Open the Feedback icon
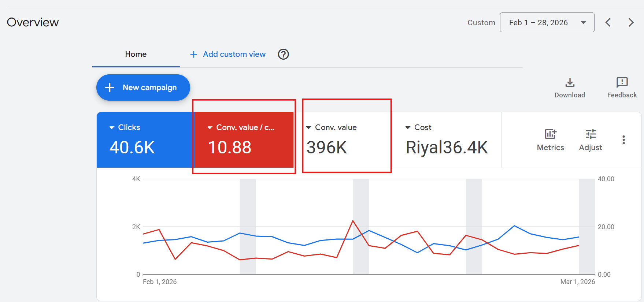 point(622,83)
